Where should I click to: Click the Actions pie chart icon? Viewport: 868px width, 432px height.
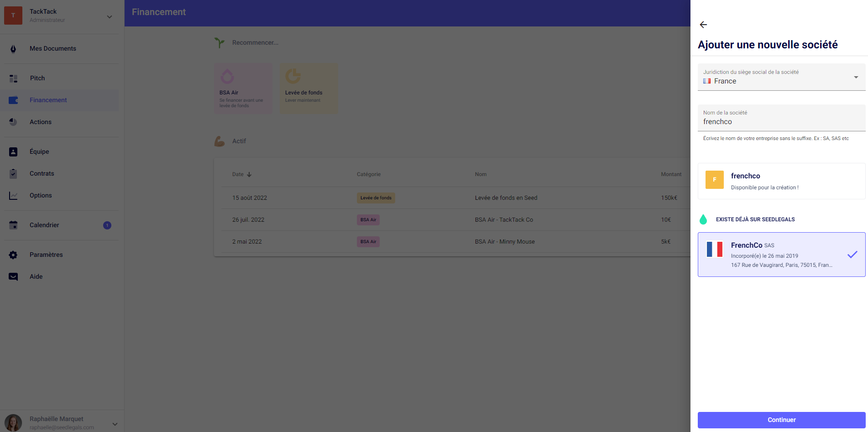(x=13, y=122)
